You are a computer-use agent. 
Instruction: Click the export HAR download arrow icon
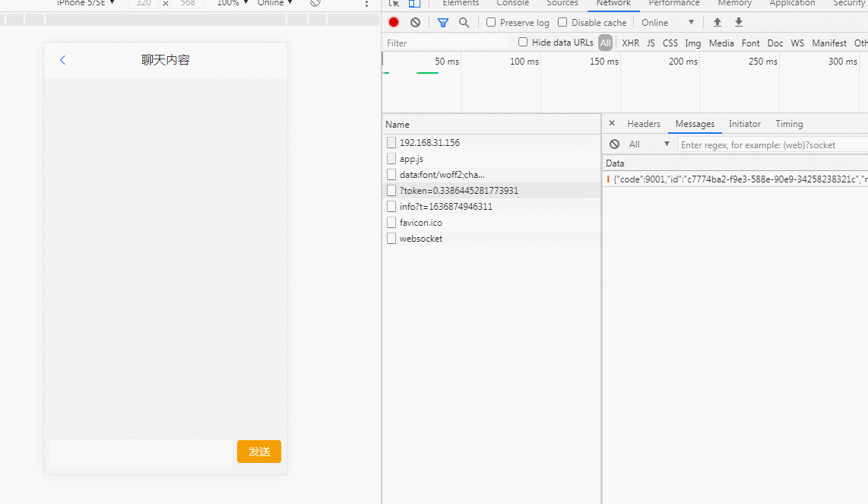[738, 23]
